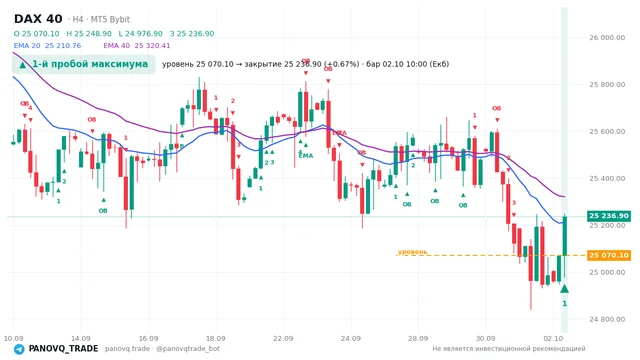Open the @panovqtrade_bot link
This screenshot has width=640, height=360.
pyautogui.click(x=188, y=349)
